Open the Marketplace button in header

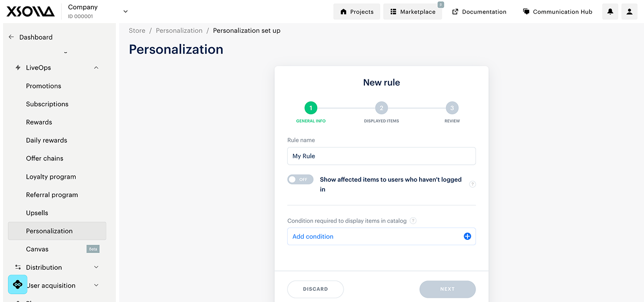(x=413, y=12)
